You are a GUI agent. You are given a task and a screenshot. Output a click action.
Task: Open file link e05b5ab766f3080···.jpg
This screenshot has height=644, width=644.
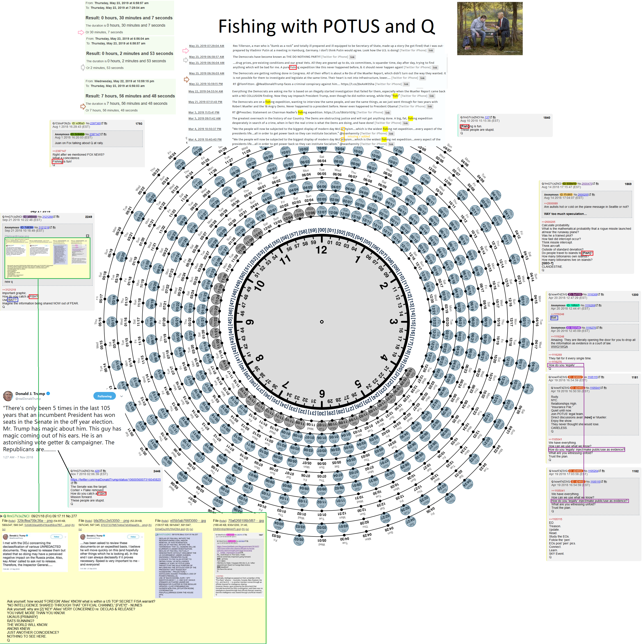coord(188,521)
